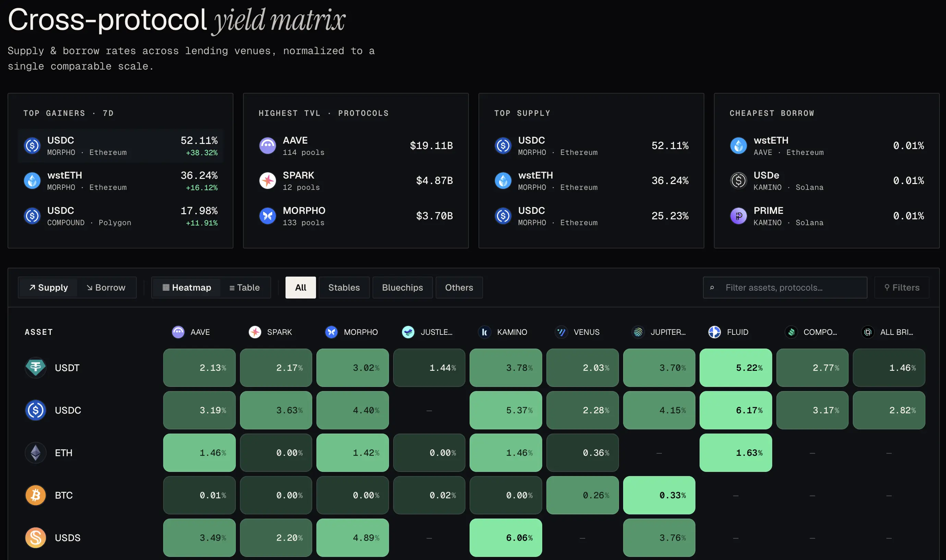The width and height of the screenshot is (946, 560).
Task: Click USDC Compo... 3.17% cell
Action: coord(812,410)
